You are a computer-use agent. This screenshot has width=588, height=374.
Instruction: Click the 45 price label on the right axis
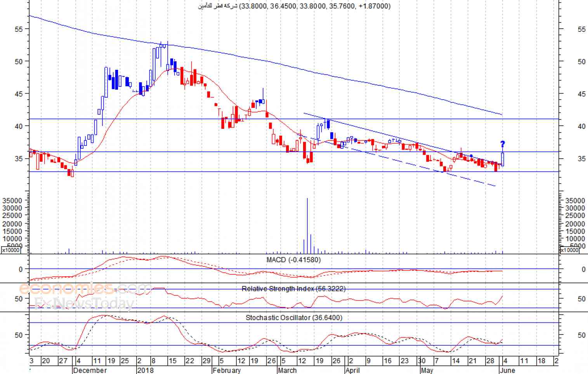click(x=581, y=94)
